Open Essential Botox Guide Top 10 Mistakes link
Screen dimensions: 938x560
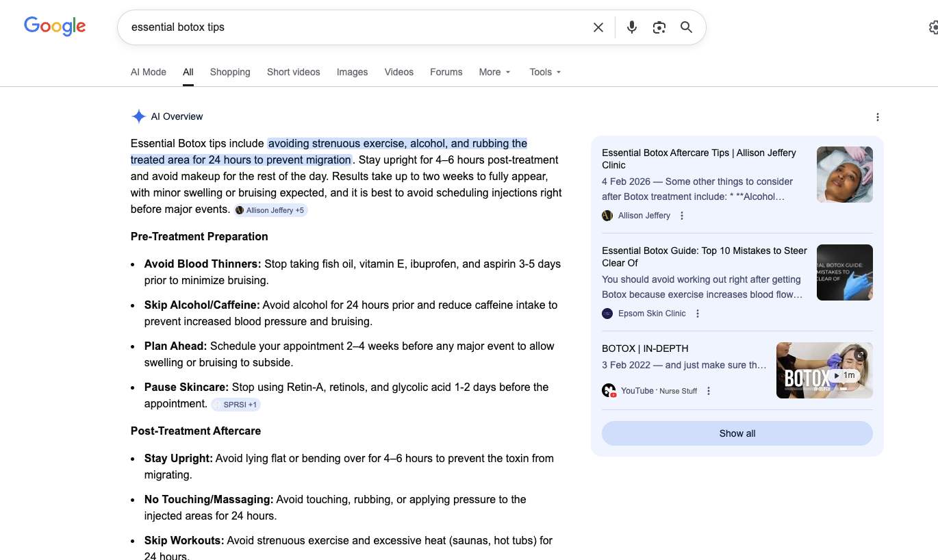(705, 257)
